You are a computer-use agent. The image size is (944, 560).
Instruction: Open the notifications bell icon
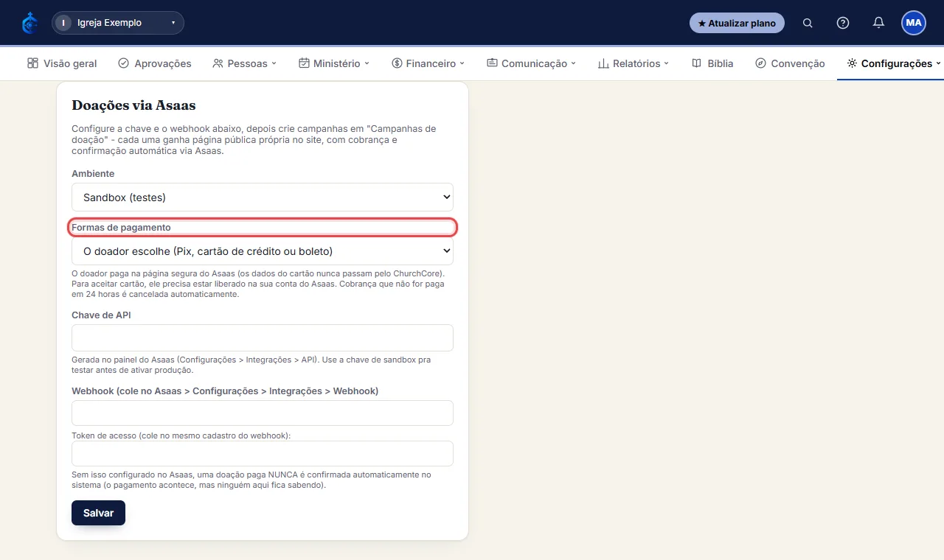click(x=878, y=23)
